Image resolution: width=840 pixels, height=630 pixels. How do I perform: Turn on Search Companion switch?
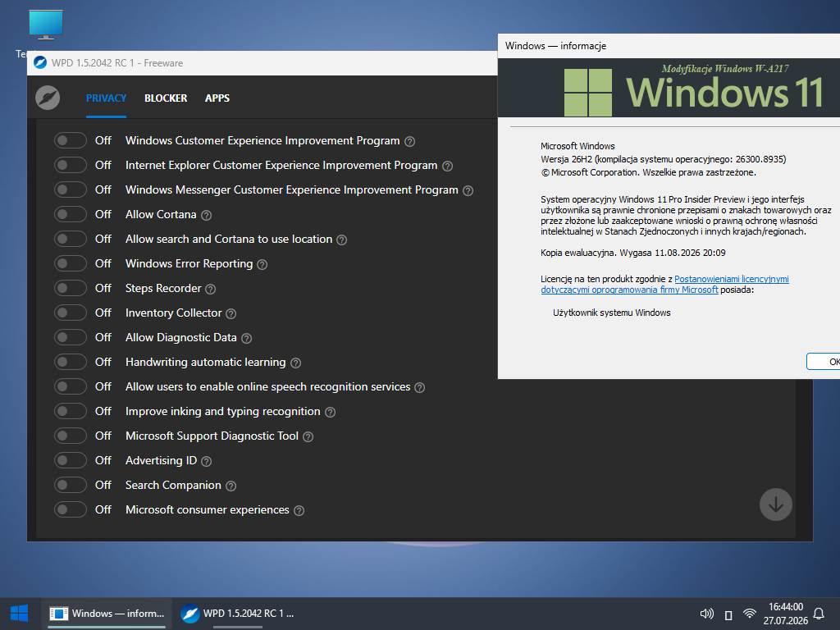tap(71, 485)
